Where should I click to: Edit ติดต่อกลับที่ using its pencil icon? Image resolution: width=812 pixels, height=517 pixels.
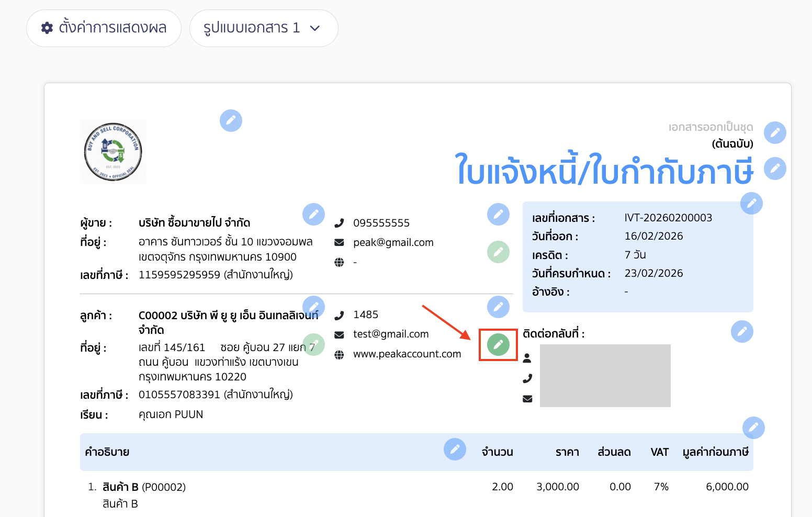click(742, 331)
